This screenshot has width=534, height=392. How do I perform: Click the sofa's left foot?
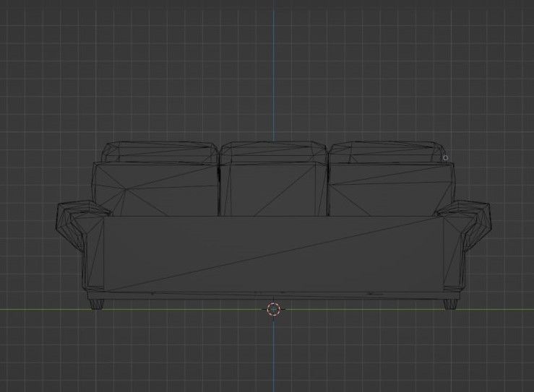[x=96, y=304]
